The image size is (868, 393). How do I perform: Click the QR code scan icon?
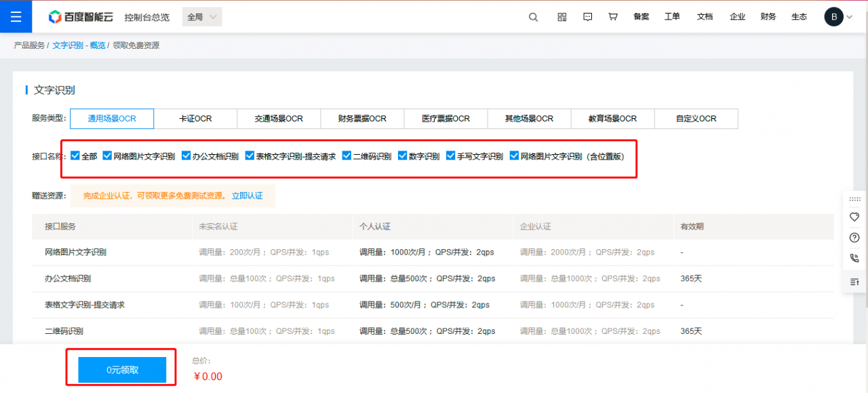(561, 16)
